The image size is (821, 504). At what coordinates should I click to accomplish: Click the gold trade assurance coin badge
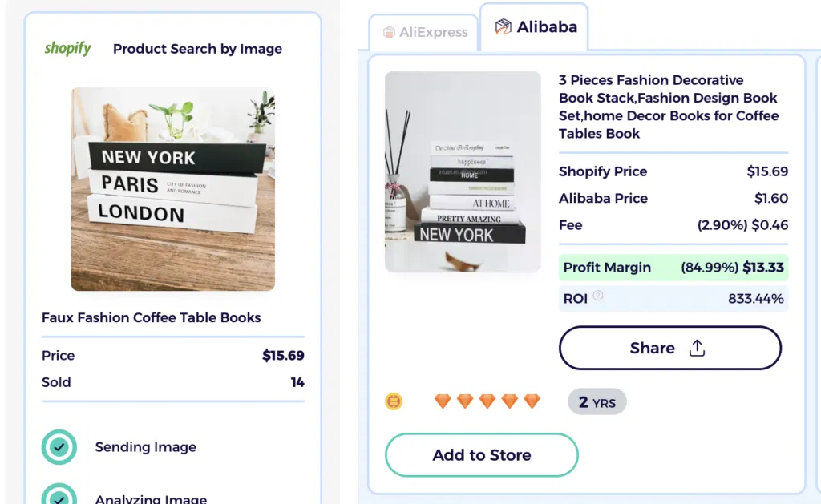coord(394,401)
